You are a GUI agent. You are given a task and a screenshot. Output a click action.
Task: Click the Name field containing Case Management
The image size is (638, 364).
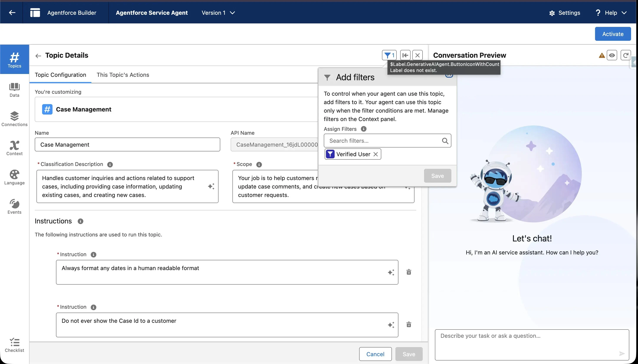tap(127, 144)
